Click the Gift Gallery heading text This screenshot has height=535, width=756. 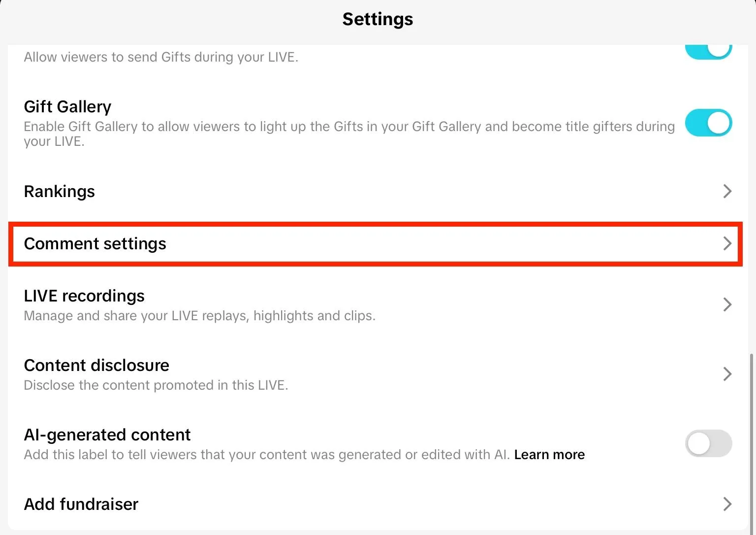67,107
